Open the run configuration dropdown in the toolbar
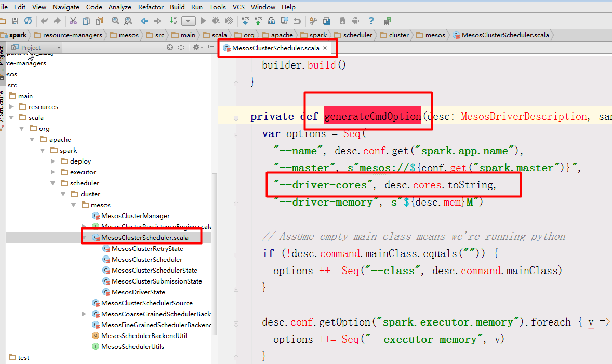 pos(188,21)
